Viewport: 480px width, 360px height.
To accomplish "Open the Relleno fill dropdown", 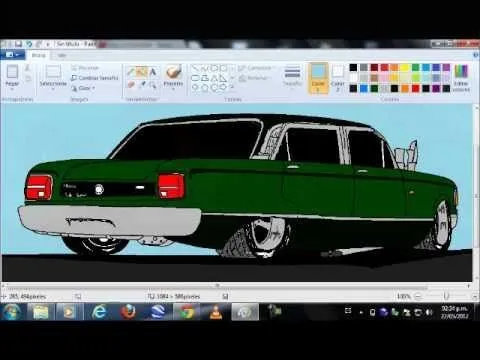I will tap(255, 78).
